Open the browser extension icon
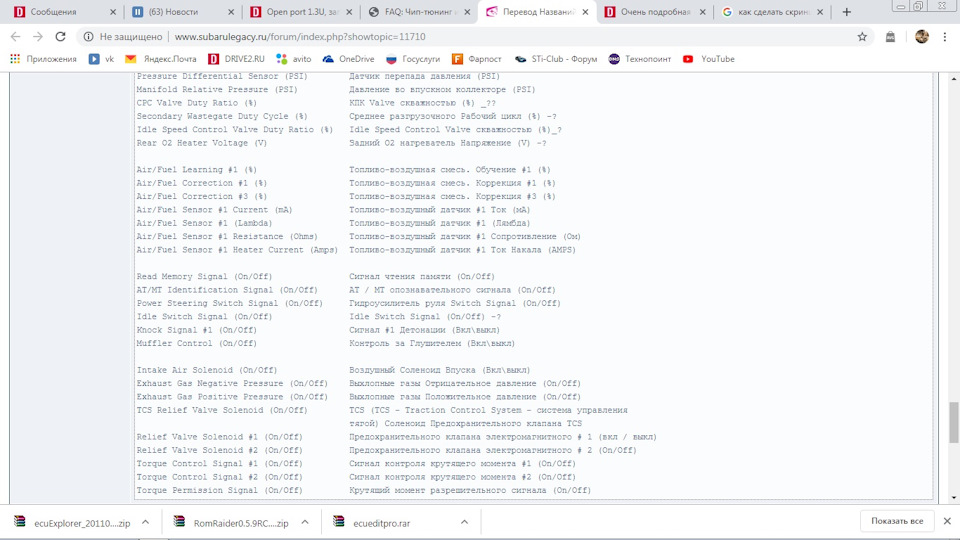The height and width of the screenshot is (540, 960). click(x=890, y=37)
